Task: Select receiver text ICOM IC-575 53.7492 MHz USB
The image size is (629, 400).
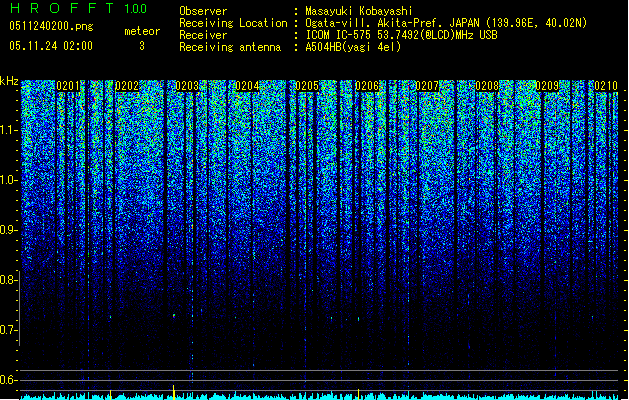Action: pyautogui.click(x=401, y=35)
